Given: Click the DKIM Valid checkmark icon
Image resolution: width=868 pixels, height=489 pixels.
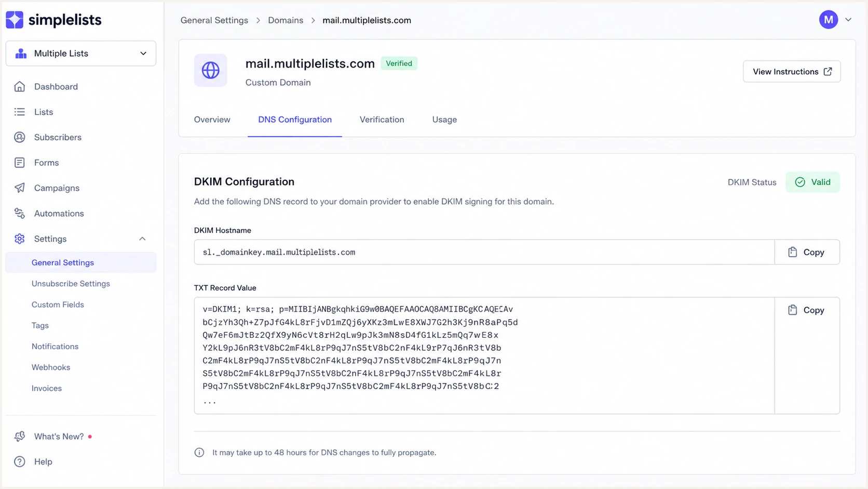Looking at the screenshot, I should coord(800,182).
